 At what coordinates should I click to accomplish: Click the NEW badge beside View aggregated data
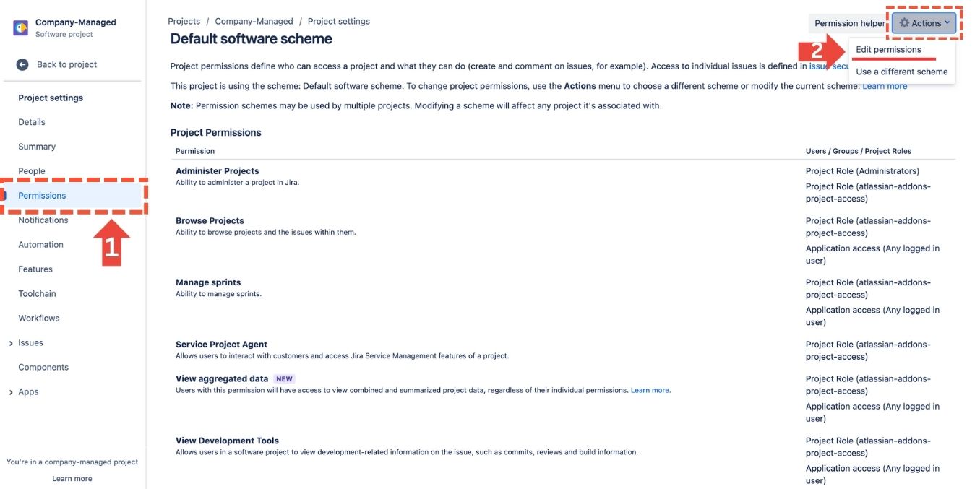coord(284,378)
